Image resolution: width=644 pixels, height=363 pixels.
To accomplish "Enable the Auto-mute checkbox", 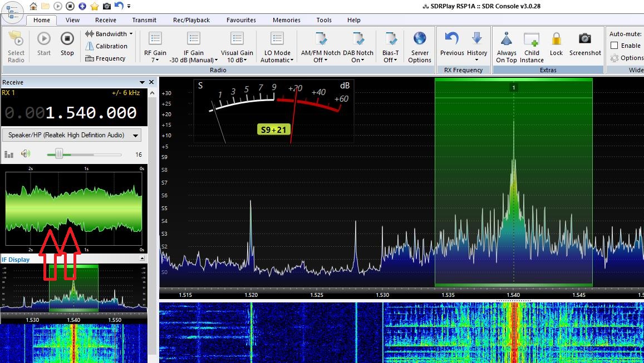I will [614, 46].
